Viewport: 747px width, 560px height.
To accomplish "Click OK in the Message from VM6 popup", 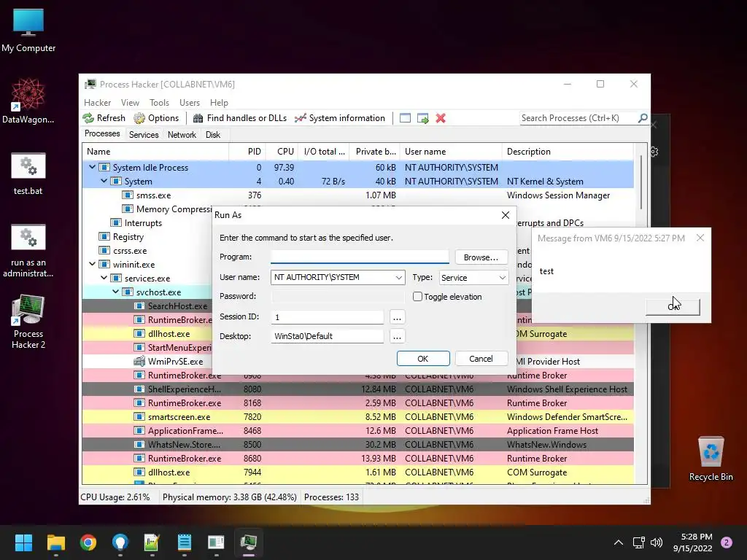I will (x=673, y=306).
